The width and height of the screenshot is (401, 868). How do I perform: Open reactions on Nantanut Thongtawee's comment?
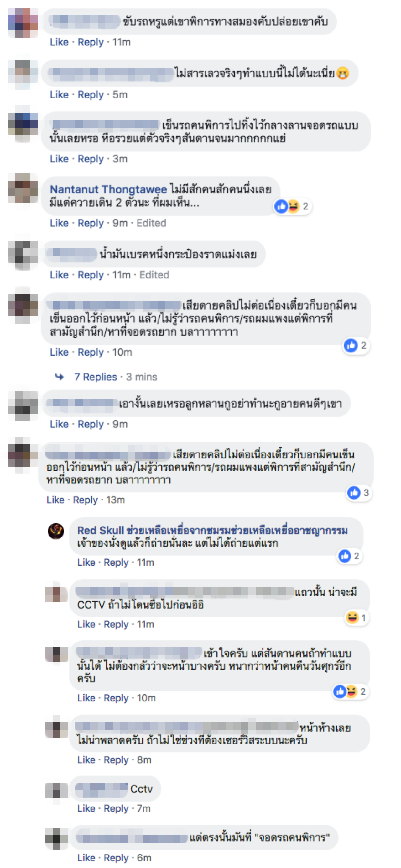tap(292, 206)
